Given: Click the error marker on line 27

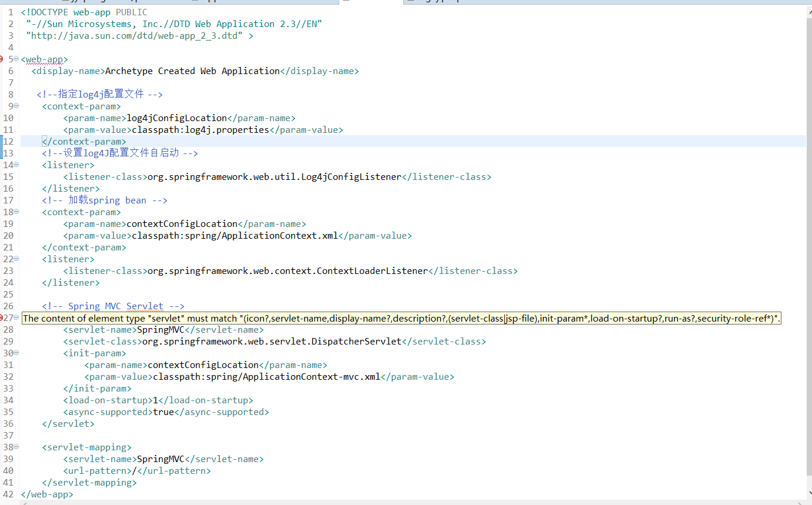Looking at the screenshot, I should [x=2, y=317].
